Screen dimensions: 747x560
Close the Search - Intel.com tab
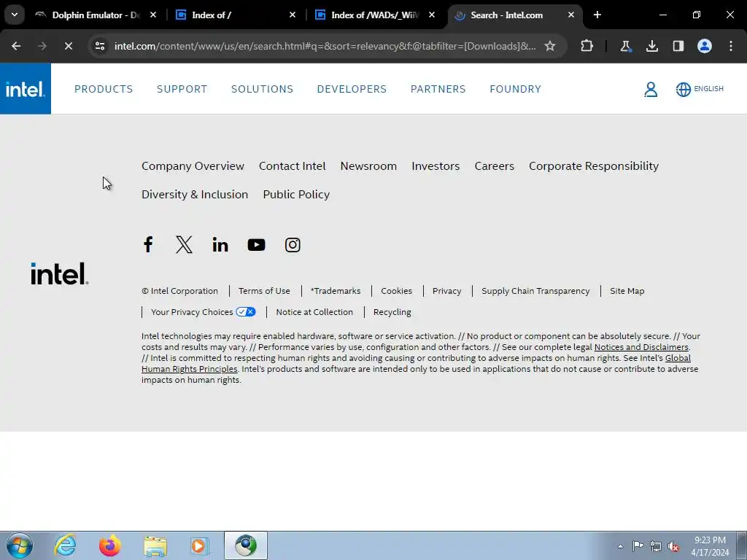(570, 15)
